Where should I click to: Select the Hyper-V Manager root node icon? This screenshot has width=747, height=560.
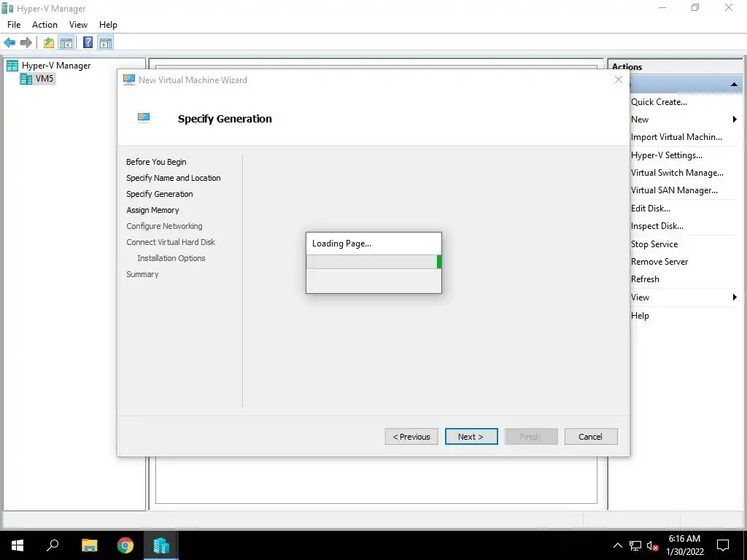(12, 66)
